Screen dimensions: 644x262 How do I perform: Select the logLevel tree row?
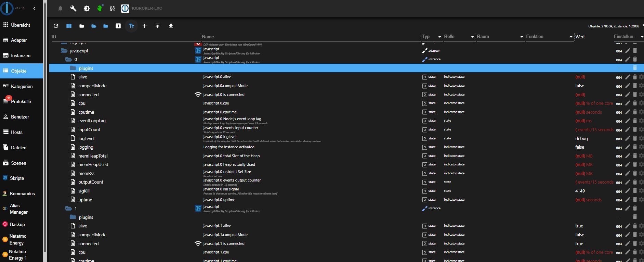tap(346, 138)
